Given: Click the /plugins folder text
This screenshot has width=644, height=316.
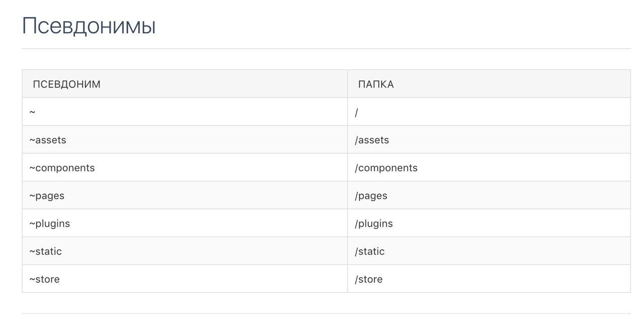Looking at the screenshot, I should 374,224.
